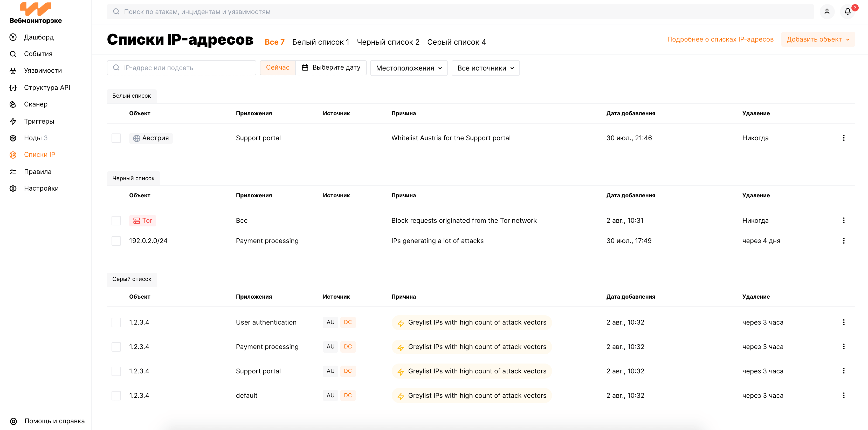Click the notifications bell icon
Screen dimensions: 868x430
[848, 12]
